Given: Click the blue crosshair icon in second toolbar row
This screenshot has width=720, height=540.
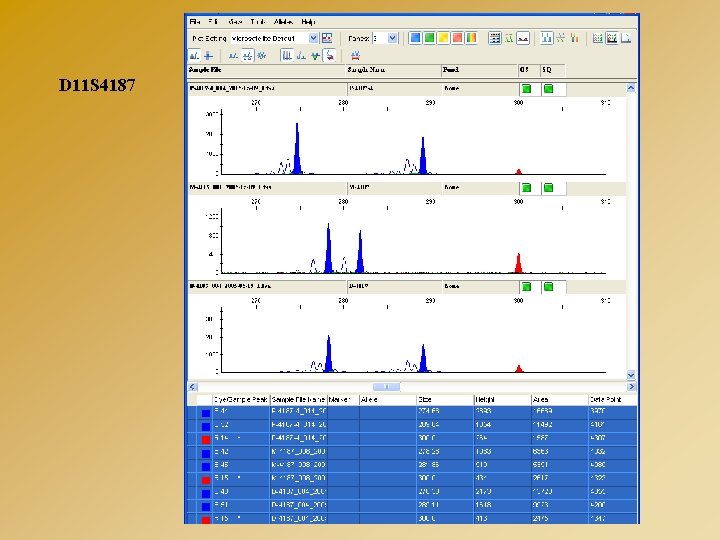Looking at the screenshot, I should tap(208, 56).
